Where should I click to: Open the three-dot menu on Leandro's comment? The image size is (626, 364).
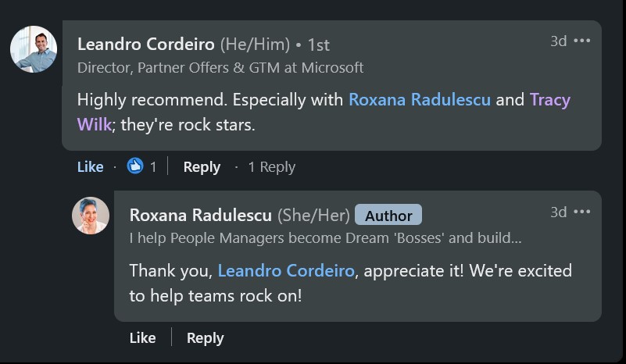(582, 41)
